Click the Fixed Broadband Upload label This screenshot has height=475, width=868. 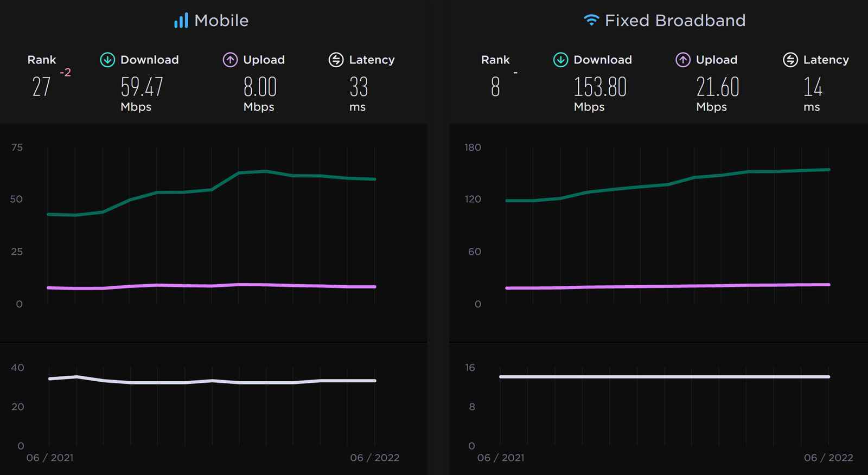tap(717, 60)
